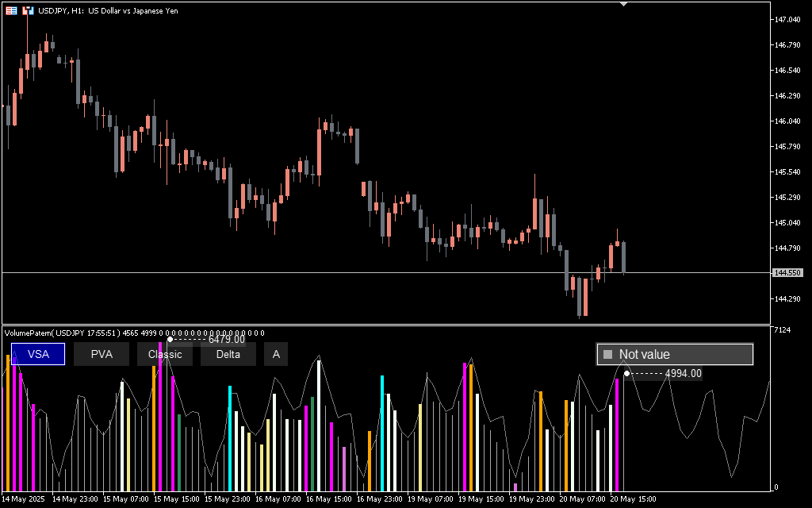The image size is (812, 508).
Task: Activate the VSA mode button
Action: (38, 354)
